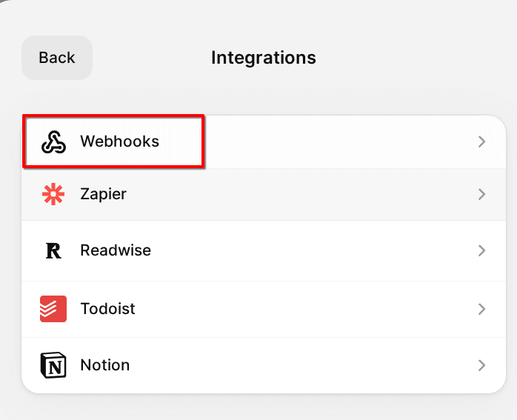Click the Zapier orange asterisk icon

[x=53, y=194]
